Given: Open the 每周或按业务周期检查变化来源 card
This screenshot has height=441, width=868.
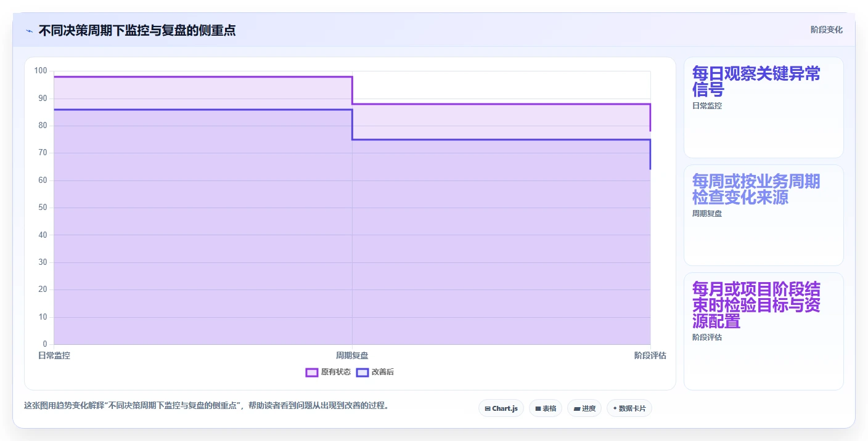Looking at the screenshot, I should tap(763, 215).
